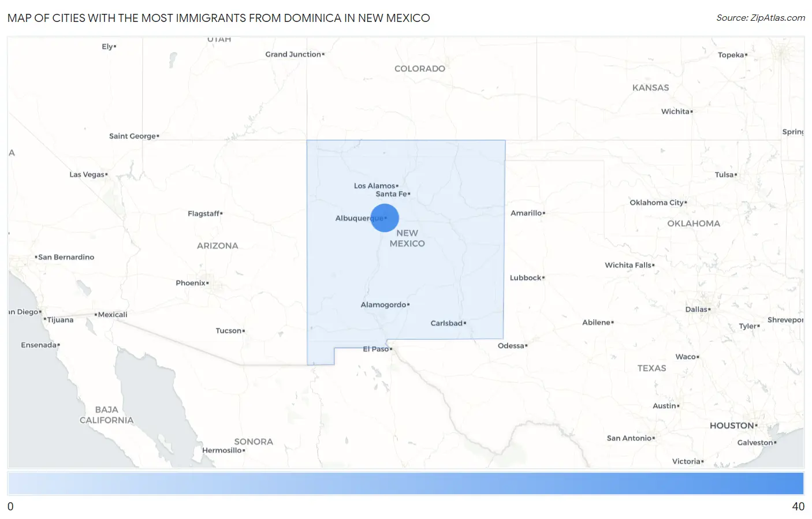Click the Albuquerque label on map
The width and height of the screenshot is (812, 519).
[x=359, y=218]
